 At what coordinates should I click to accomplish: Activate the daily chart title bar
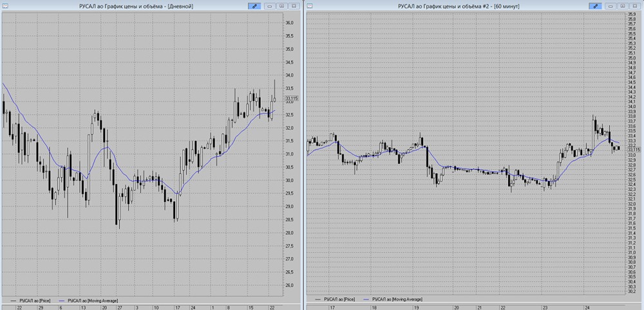(137, 6)
